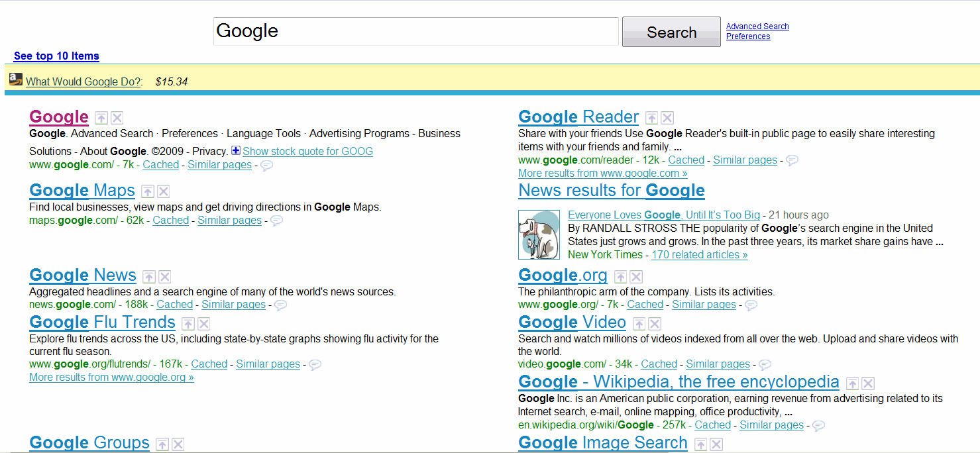Open the Google Image Search title

pyautogui.click(x=603, y=442)
